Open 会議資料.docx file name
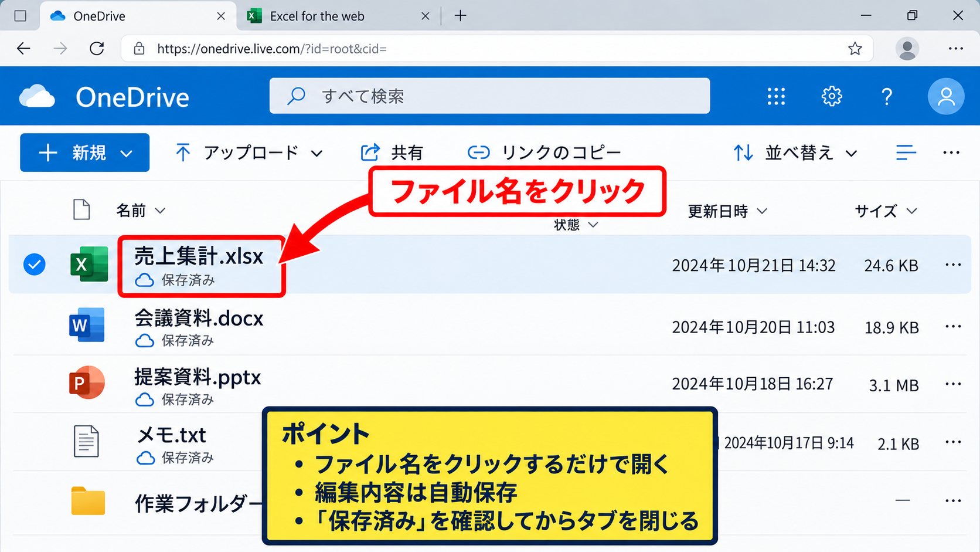This screenshot has height=552, width=980. tap(199, 318)
